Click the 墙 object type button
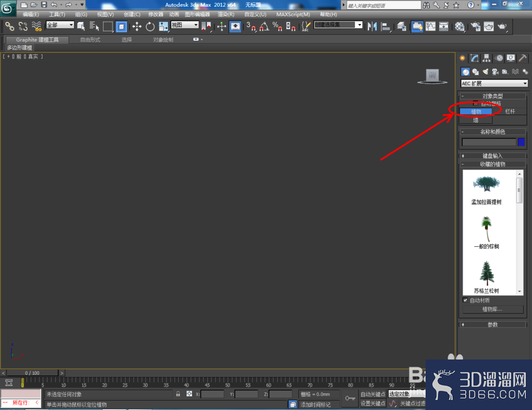 476,120
